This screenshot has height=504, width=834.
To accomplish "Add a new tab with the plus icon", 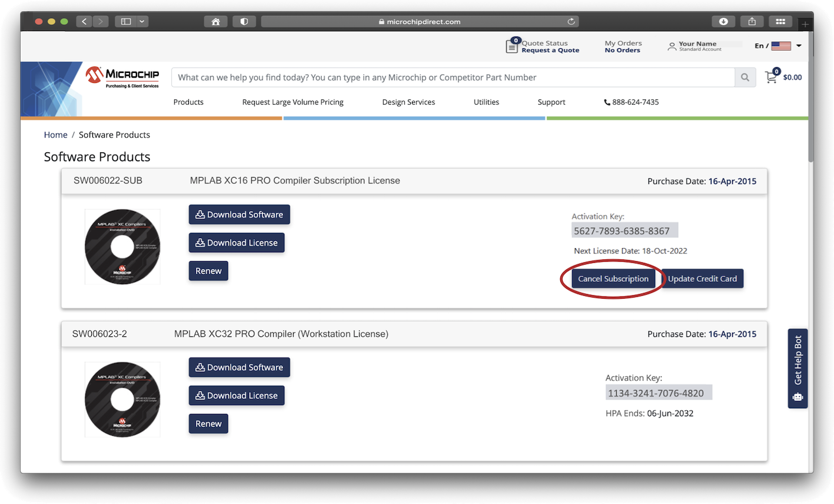I will point(805,24).
